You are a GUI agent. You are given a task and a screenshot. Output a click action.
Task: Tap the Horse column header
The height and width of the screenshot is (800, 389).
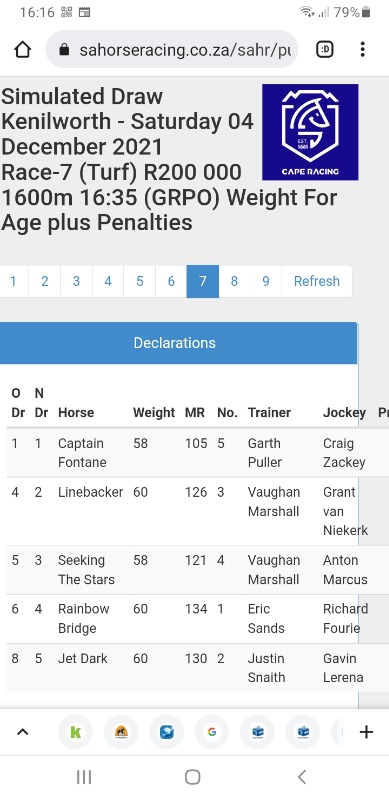tap(76, 412)
